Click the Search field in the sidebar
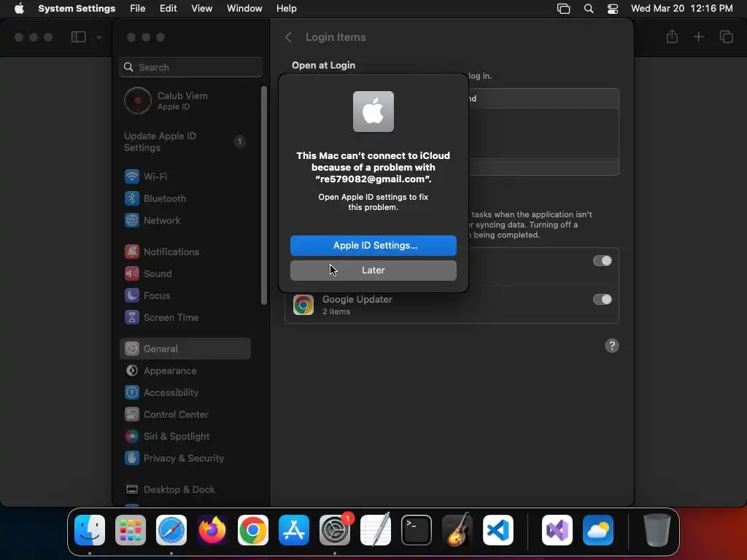Image resolution: width=747 pixels, height=560 pixels. 190,67
